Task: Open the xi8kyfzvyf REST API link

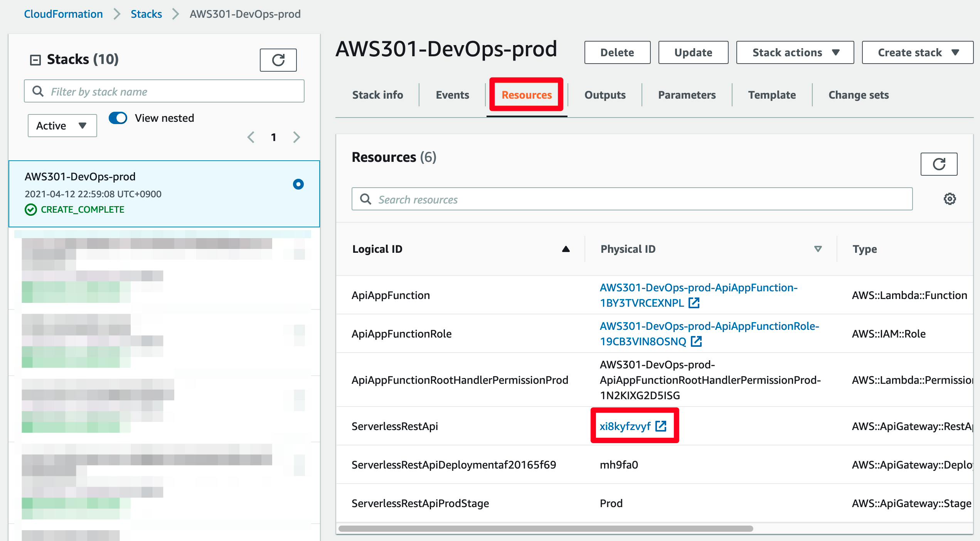Action: point(625,426)
